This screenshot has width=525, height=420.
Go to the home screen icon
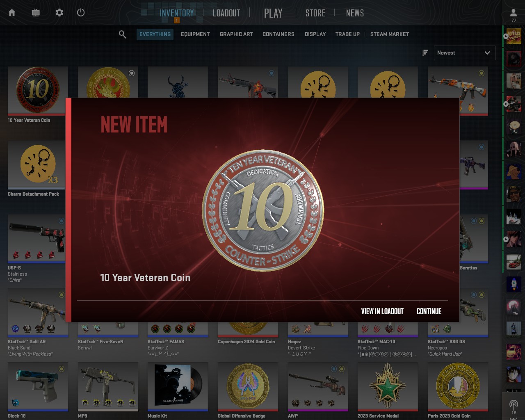(12, 13)
